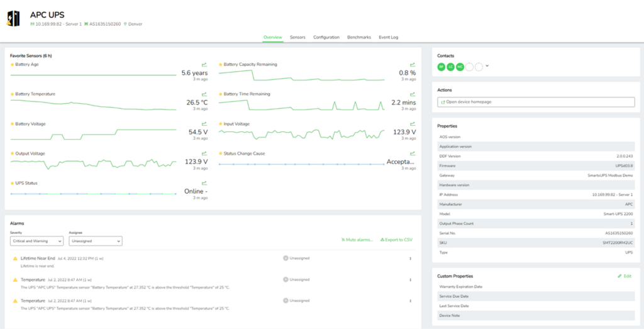This screenshot has width=644, height=329.
Task: Toggle the favorite star for UPS Status
Action: [12, 183]
